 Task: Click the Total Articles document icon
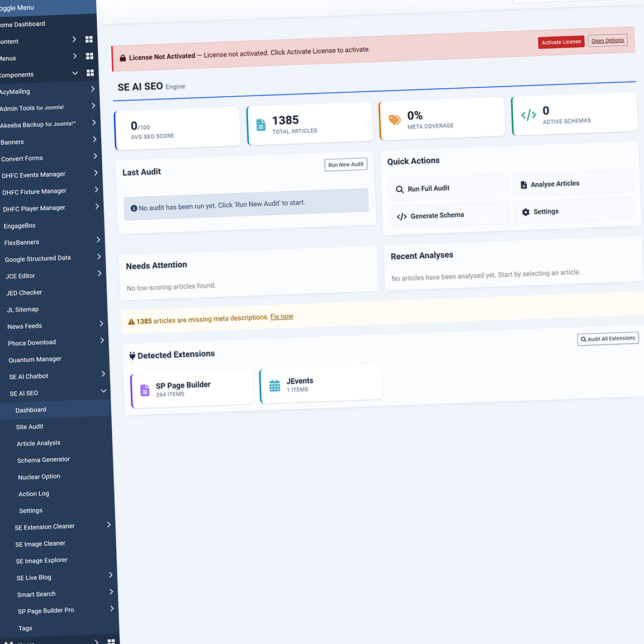(261, 125)
